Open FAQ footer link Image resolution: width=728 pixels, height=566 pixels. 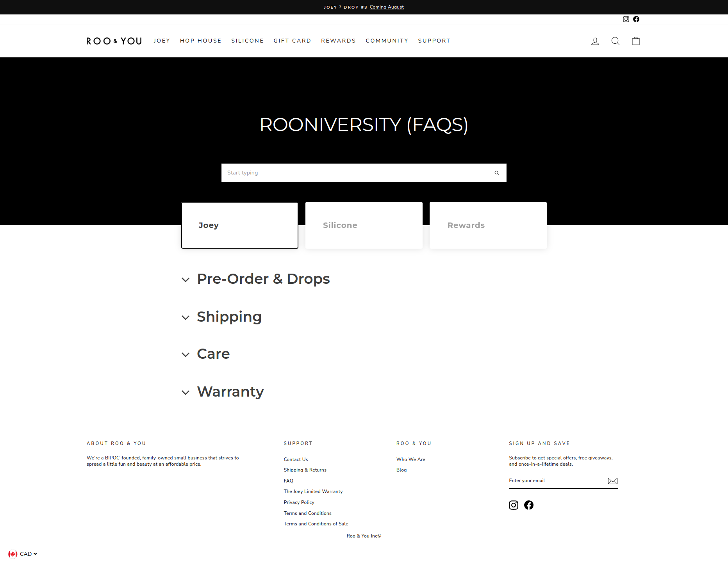coord(288,481)
